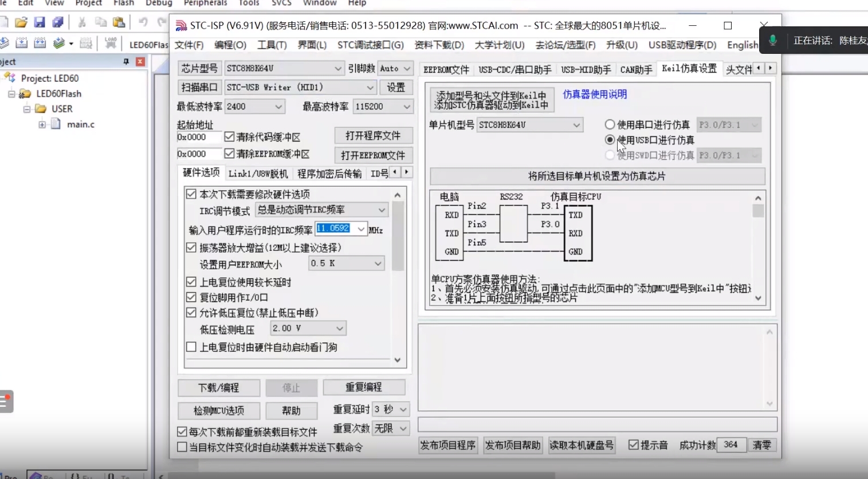Open a file with Keil's Open toolbar icon
The height and width of the screenshot is (479, 868).
21,22
